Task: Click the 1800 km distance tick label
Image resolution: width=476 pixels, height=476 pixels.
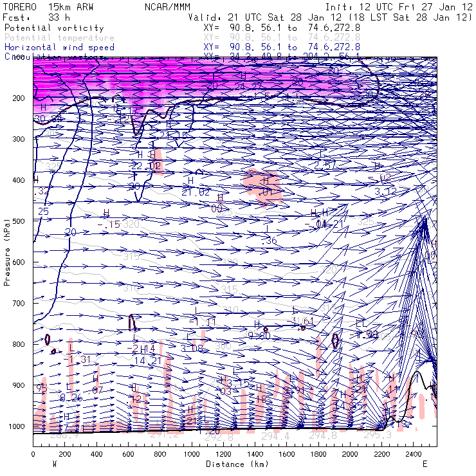Action: pos(318,454)
